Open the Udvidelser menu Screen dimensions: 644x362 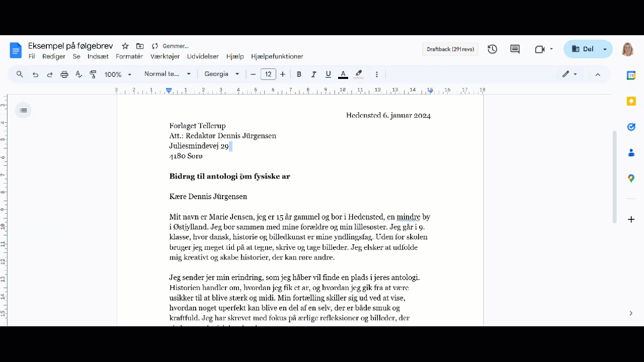pos(203,56)
